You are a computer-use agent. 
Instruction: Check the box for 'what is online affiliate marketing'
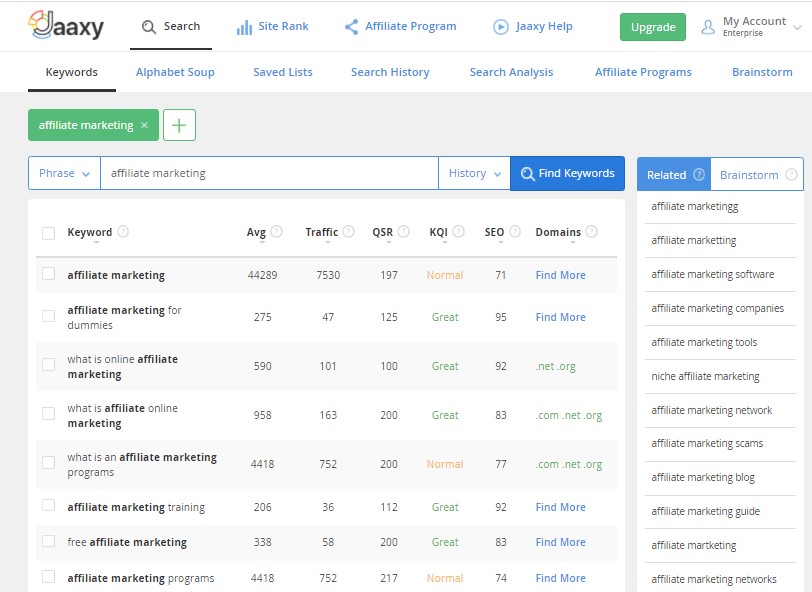49,365
